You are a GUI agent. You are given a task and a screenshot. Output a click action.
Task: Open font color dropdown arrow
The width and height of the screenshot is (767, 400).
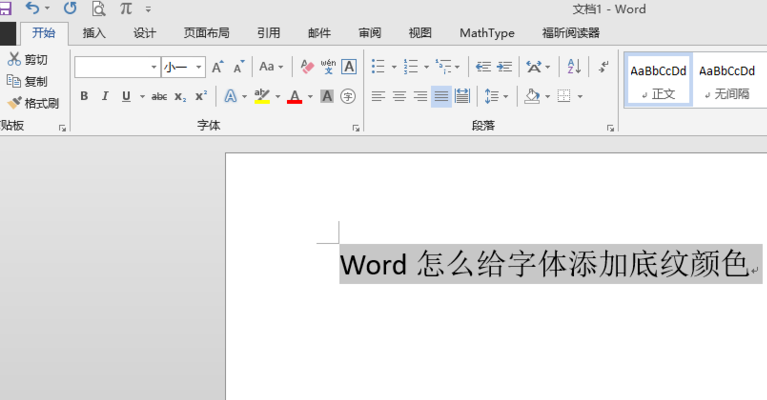(310, 96)
